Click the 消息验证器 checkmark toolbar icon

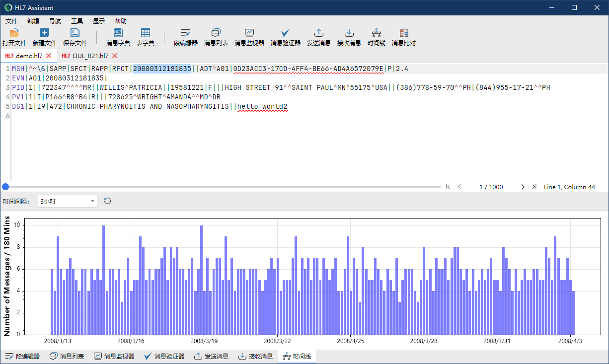pos(286,33)
